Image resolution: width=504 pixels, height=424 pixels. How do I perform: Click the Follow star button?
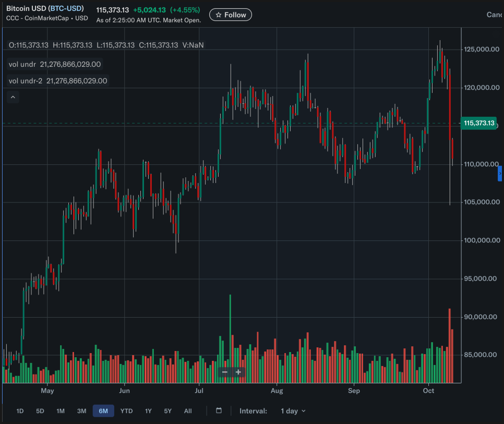point(231,15)
